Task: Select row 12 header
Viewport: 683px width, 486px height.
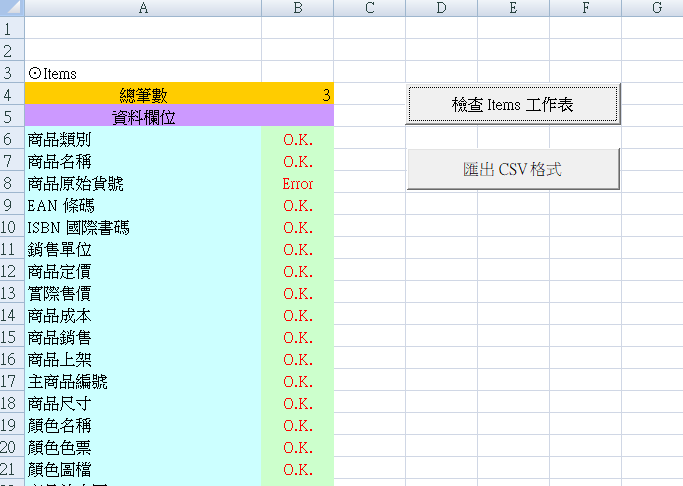Action: [x=12, y=270]
